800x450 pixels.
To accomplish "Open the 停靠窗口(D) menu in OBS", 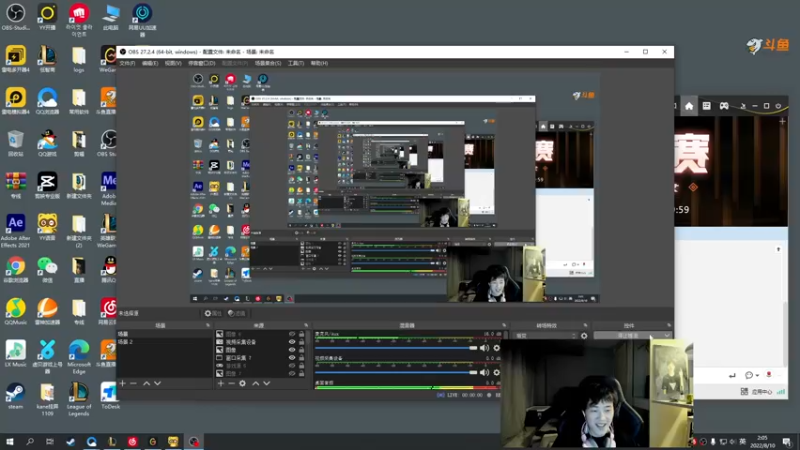I will pos(202,63).
